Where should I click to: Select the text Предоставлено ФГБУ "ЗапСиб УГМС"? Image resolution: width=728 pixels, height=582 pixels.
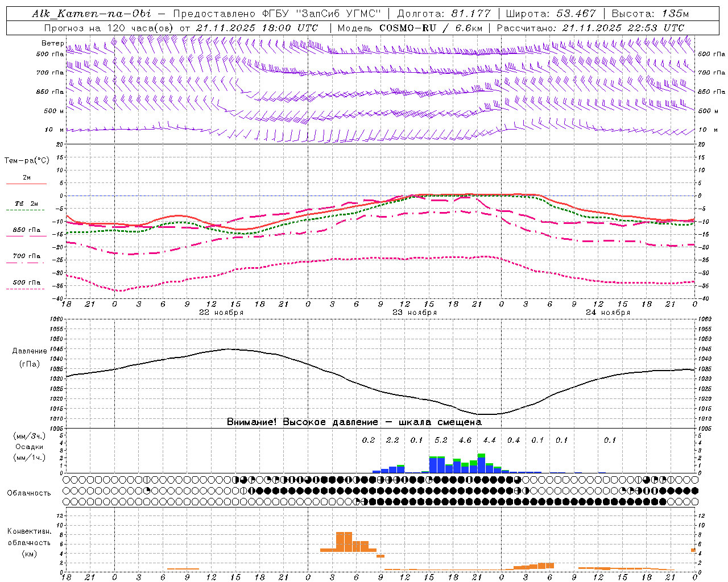276,14
